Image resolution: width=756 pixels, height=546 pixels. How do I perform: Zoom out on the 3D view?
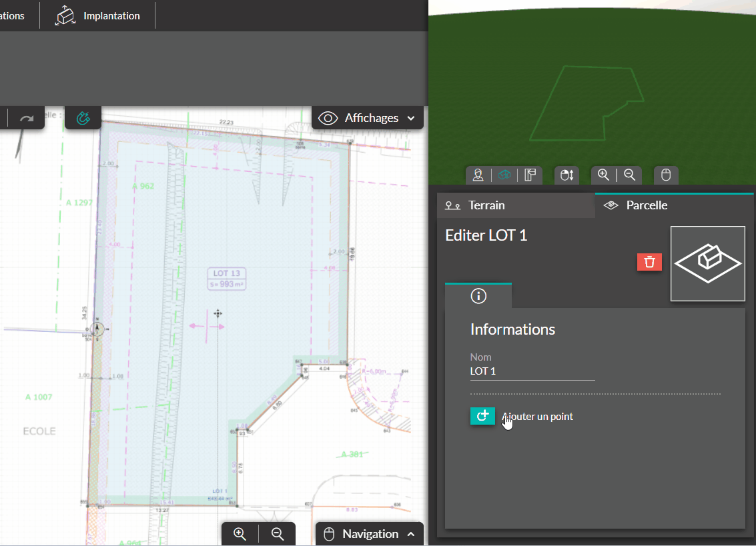[x=629, y=175]
